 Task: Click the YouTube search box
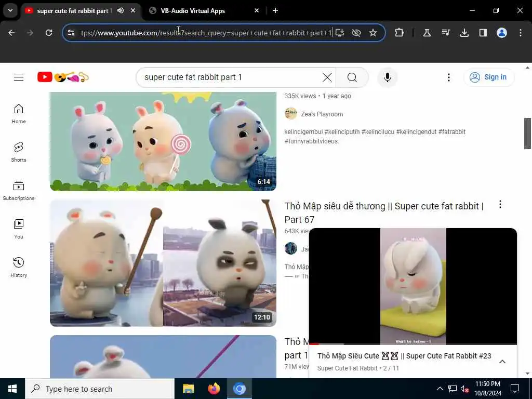click(231, 77)
